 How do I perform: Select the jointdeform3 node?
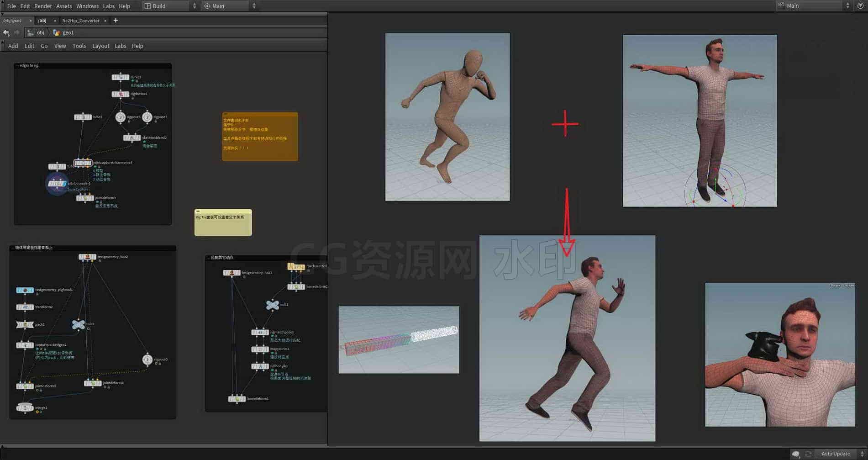click(x=25, y=386)
